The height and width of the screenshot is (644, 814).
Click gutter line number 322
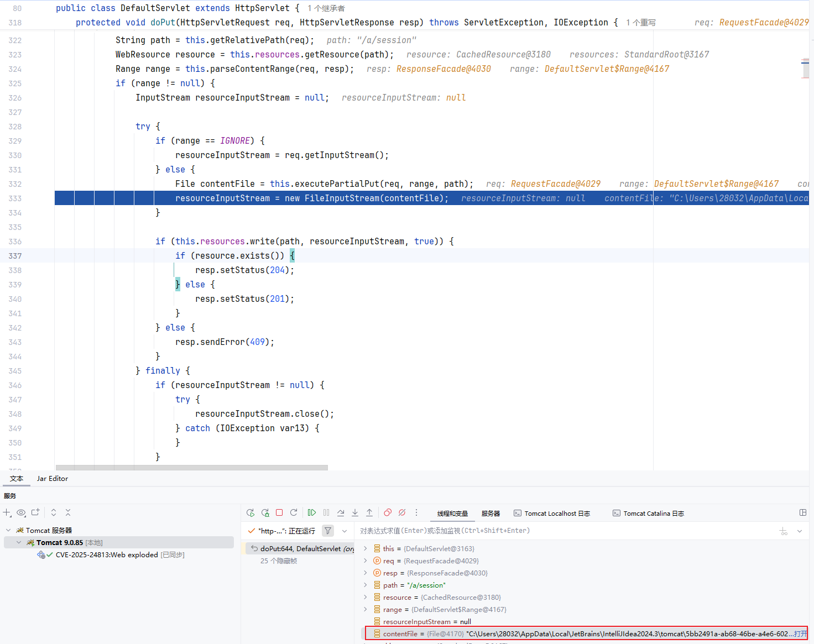tap(15, 40)
